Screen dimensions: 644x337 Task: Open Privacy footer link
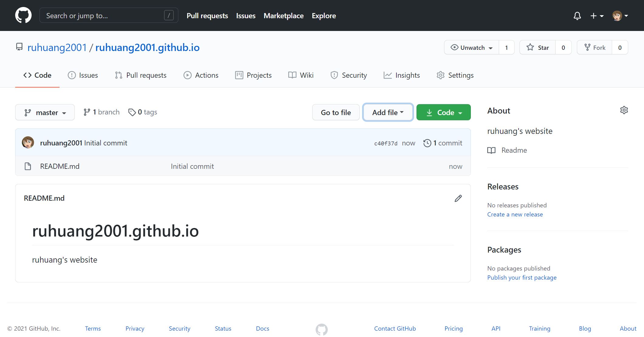135,328
